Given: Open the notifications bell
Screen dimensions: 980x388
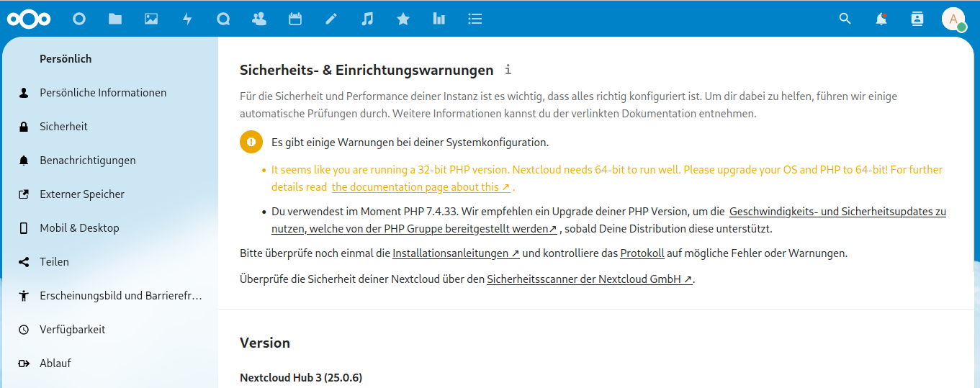Looking at the screenshot, I should click(x=881, y=19).
